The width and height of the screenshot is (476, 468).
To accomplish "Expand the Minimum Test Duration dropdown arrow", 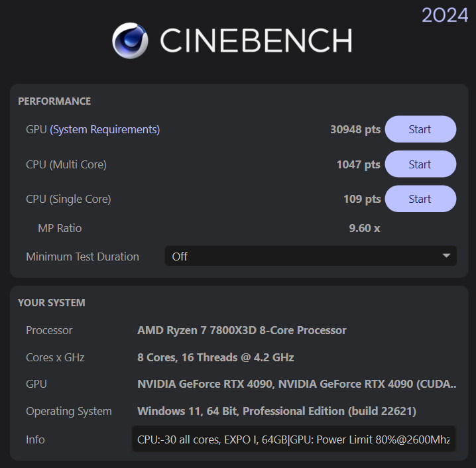I will point(446,256).
